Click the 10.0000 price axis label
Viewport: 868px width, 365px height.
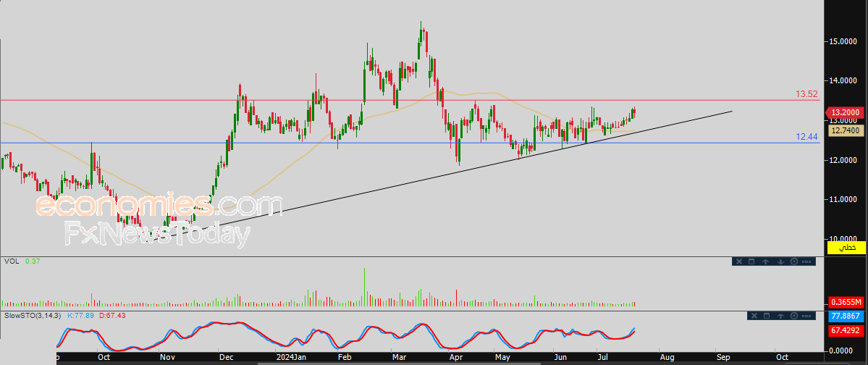[x=843, y=239]
